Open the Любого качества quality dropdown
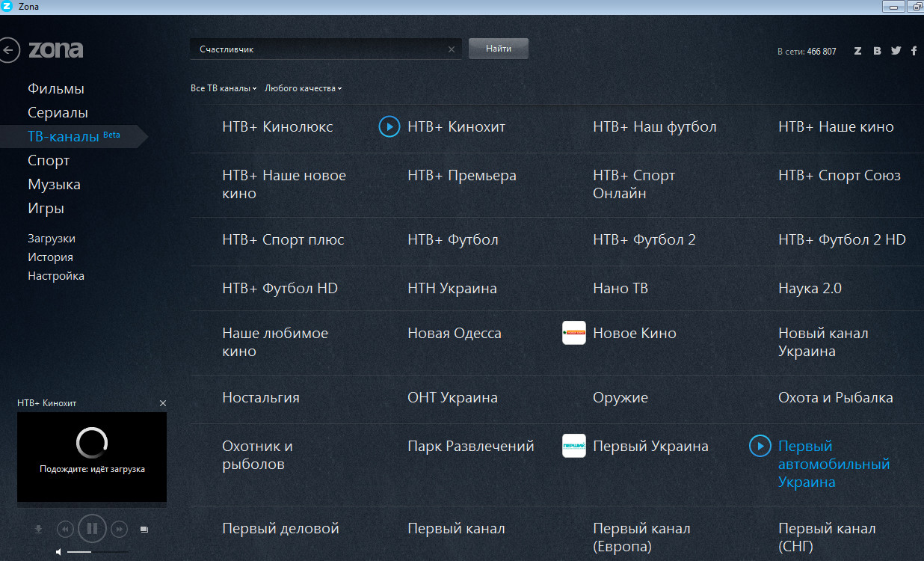Screen dimensions: 924x561 (303, 88)
